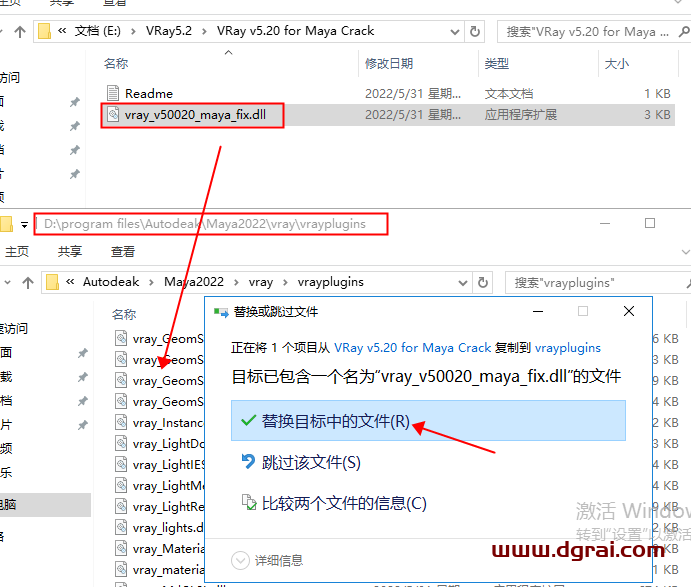Viewport: 691px width, 587px height.
Task: Refresh the VRay v5.20 for Maya Crack folder
Action: [x=475, y=32]
